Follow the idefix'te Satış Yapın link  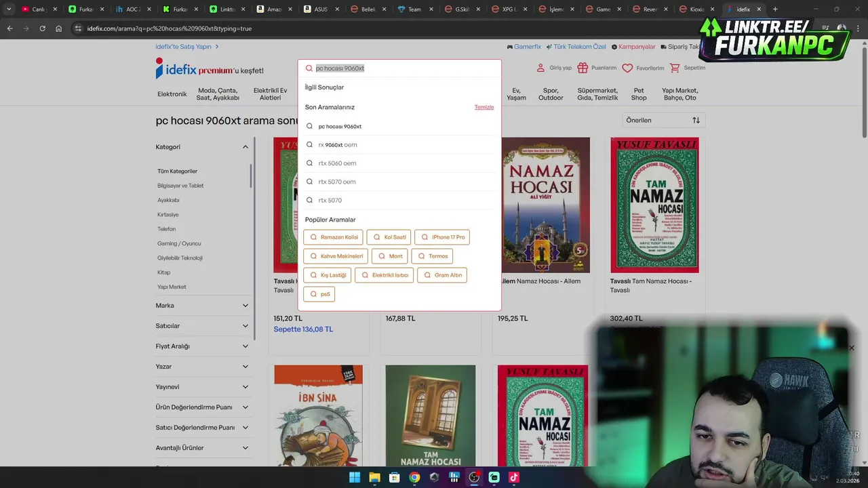(187, 47)
